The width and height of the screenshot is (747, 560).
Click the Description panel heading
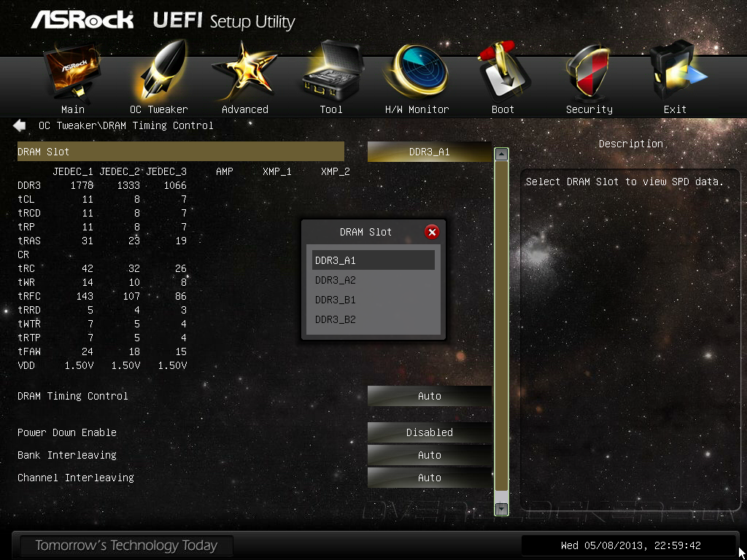pos(631,144)
